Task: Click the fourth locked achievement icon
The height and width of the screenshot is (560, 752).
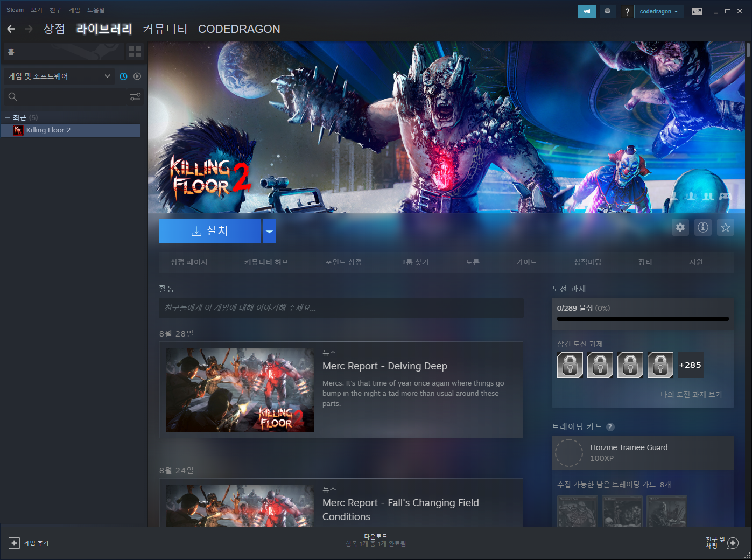Action: point(660,365)
